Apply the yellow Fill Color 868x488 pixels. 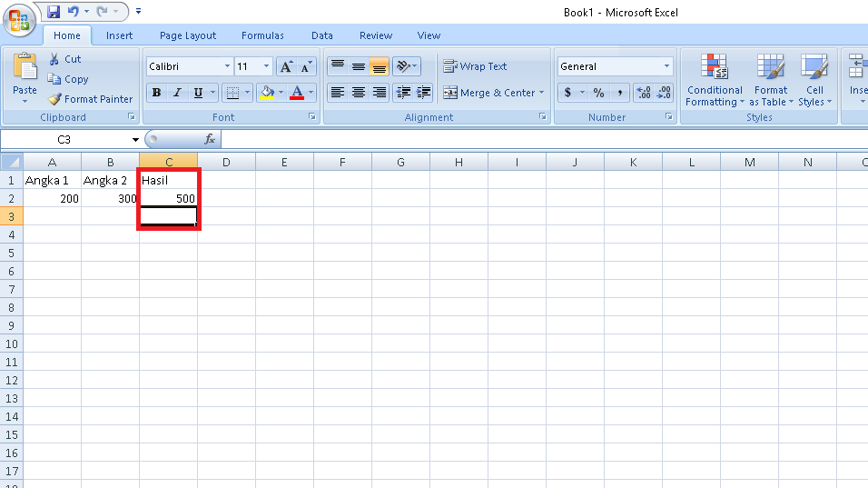(x=267, y=93)
